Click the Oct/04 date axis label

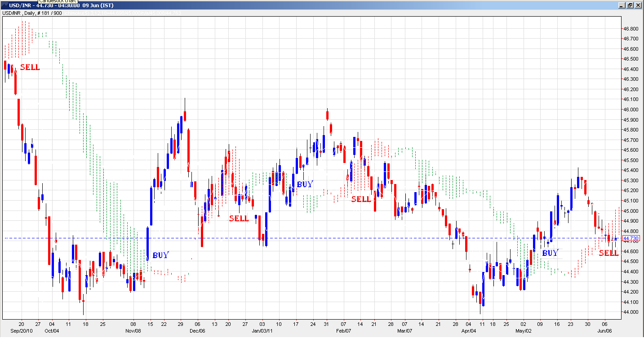pos(52,331)
